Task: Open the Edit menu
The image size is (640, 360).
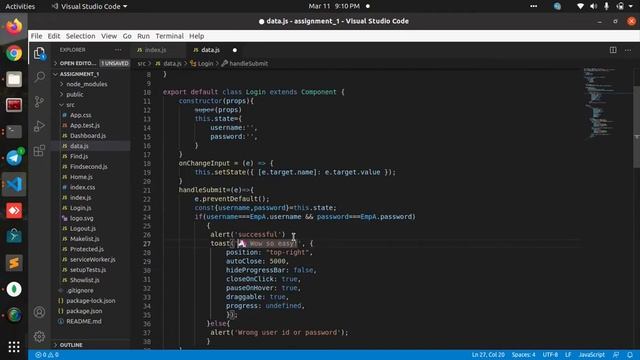Action: (x=53, y=36)
